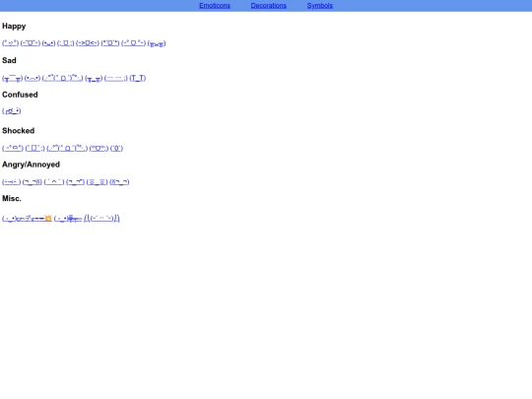The height and width of the screenshot is (399, 532).
Task: Copy the first emoticon under Happy
Action: pos(10,43)
